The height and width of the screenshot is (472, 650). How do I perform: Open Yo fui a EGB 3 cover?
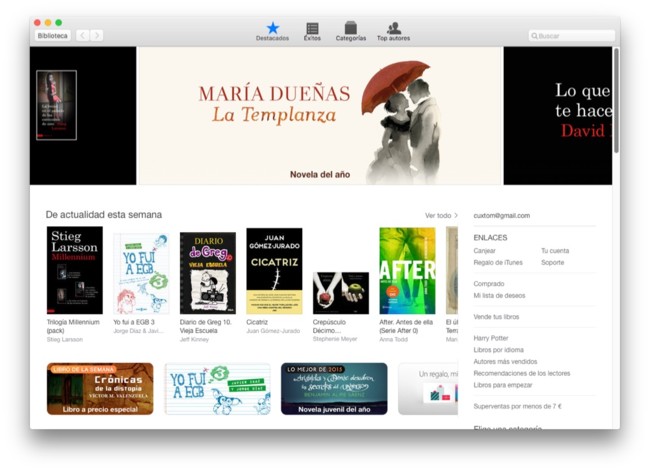[141, 274]
